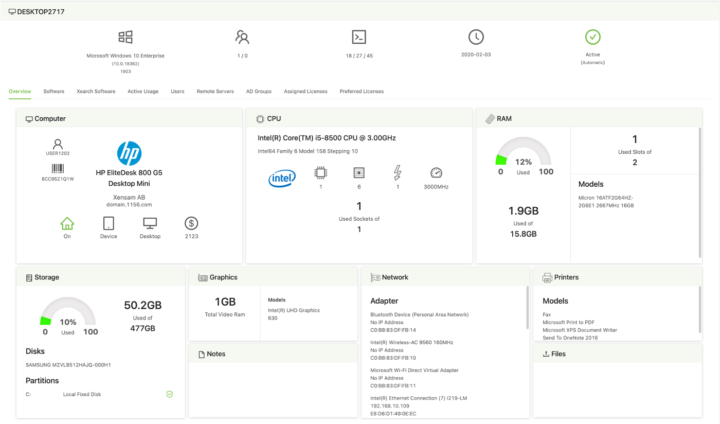Viewport: 720px width, 424px height.
Task: Click the Notes document icon
Action: coord(201,354)
